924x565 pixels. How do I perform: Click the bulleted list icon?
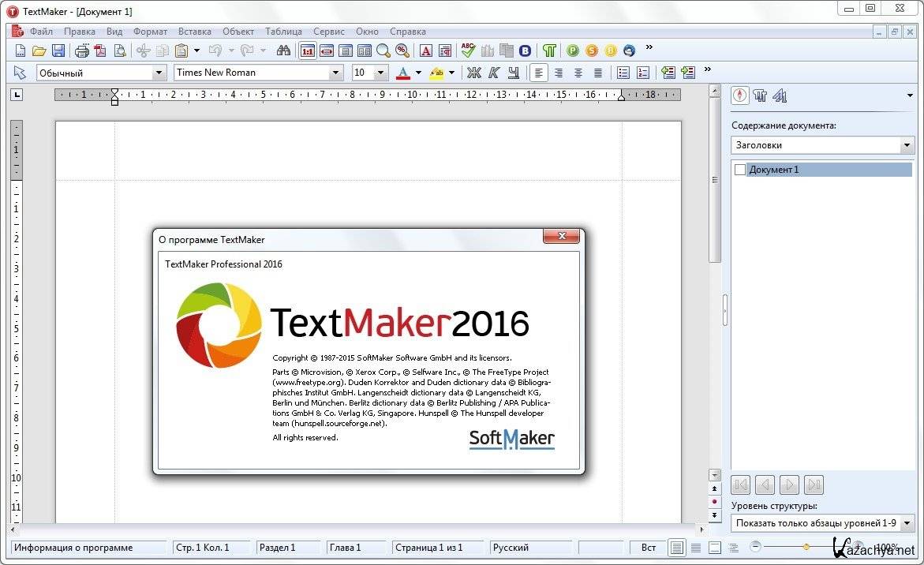click(623, 73)
